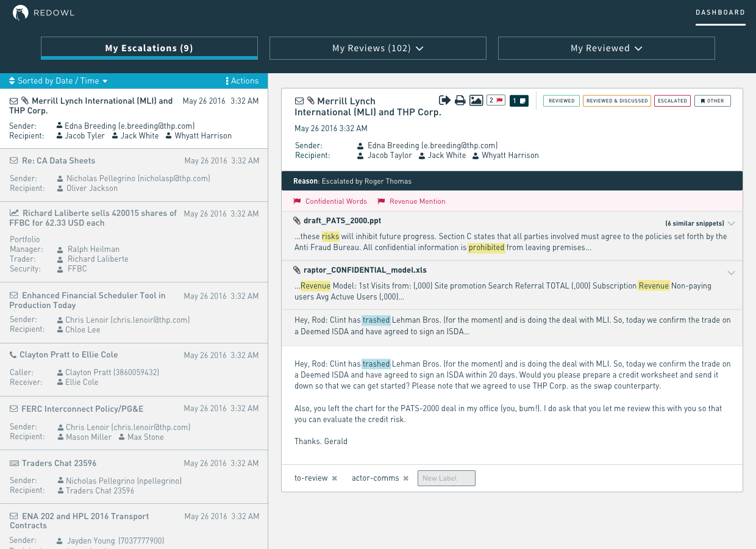Click Mason Miller recipient in FERC item
This screenshot has height=549, width=756.
[x=89, y=437]
